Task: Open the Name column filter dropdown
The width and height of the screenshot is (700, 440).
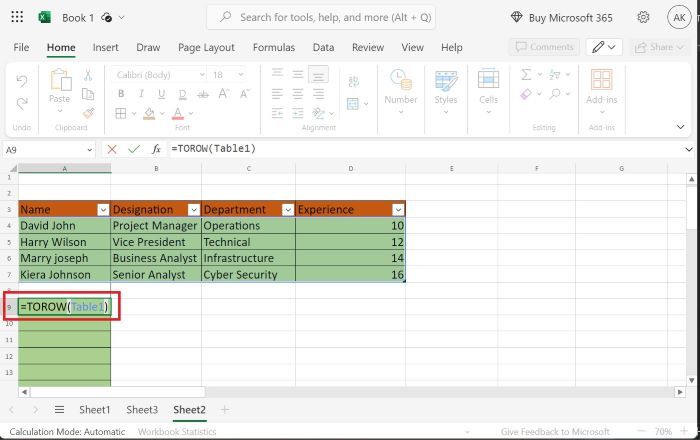Action: click(103, 210)
